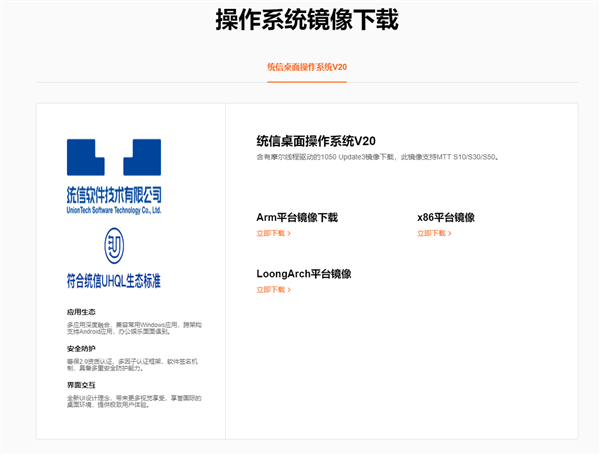Click the 统信软件技术有限公司 company name text

tap(114, 195)
